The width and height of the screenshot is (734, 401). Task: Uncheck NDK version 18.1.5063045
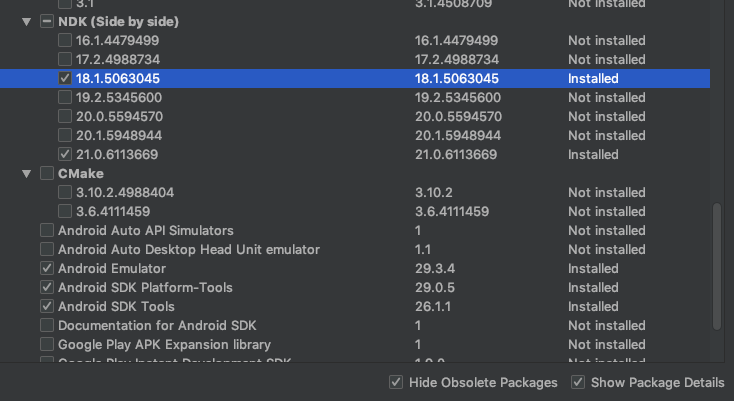65,78
